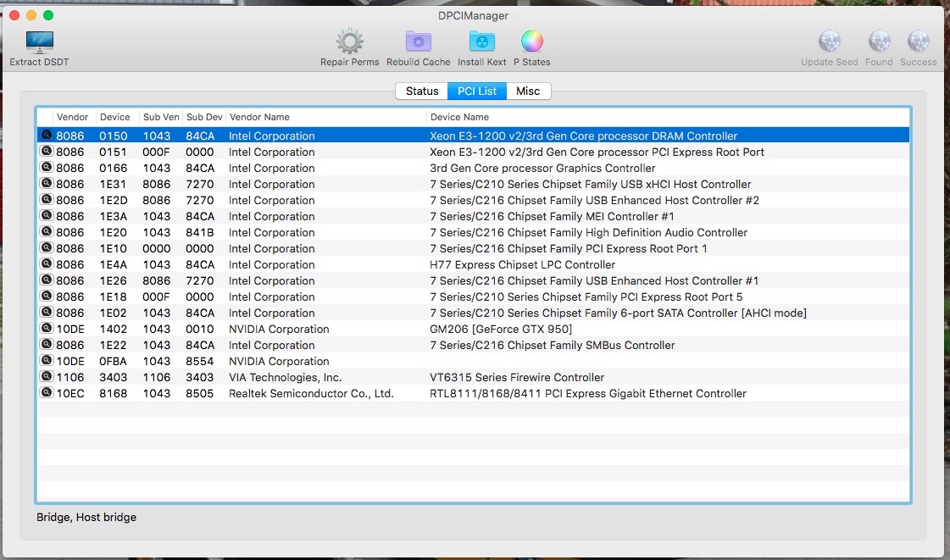Sort by the Sub Dev column header
Screen dimensions: 950x560
[x=204, y=117]
